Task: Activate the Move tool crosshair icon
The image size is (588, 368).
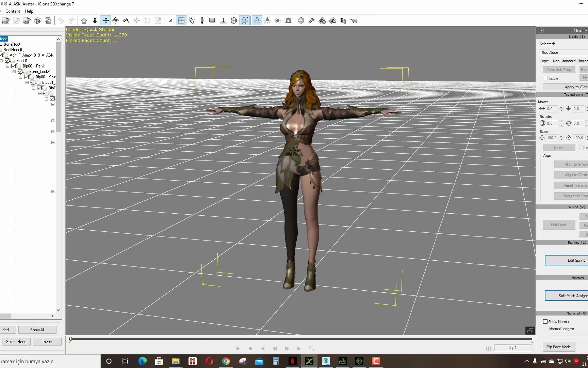Action: click(106, 21)
